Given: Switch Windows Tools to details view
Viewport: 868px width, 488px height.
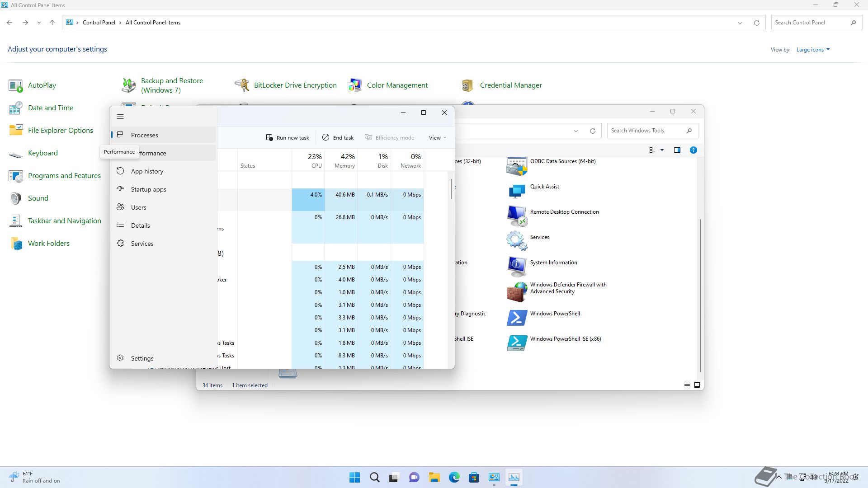Looking at the screenshot, I should pos(687,385).
